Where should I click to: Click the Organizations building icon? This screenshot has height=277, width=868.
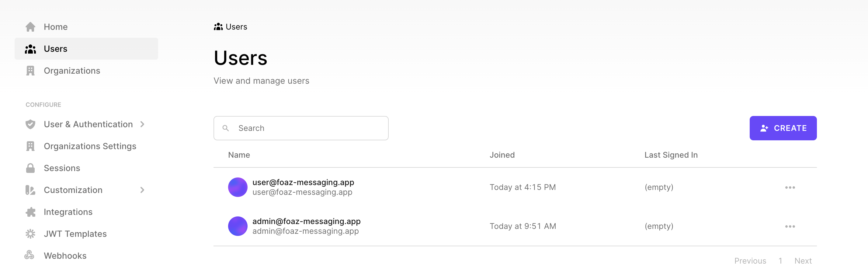(30, 71)
